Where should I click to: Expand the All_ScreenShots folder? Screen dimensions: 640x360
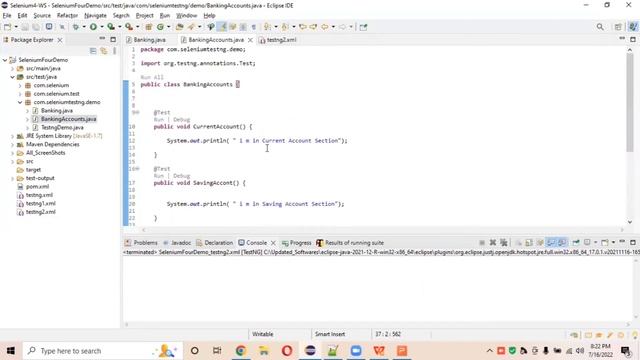tap(13, 153)
